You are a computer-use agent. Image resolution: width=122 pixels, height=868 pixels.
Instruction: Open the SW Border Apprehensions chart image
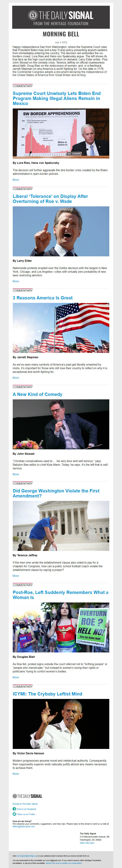point(61,133)
